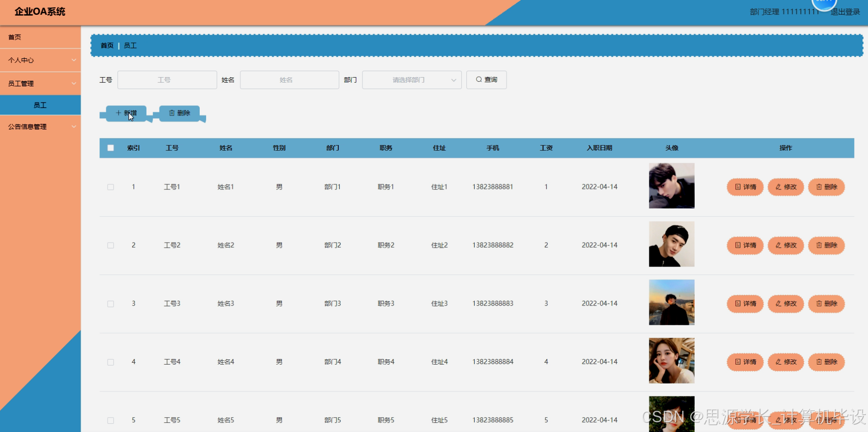Open 公告信息管理 from the sidebar
This screenshot has width=868, height=432.
pos(41,126)
